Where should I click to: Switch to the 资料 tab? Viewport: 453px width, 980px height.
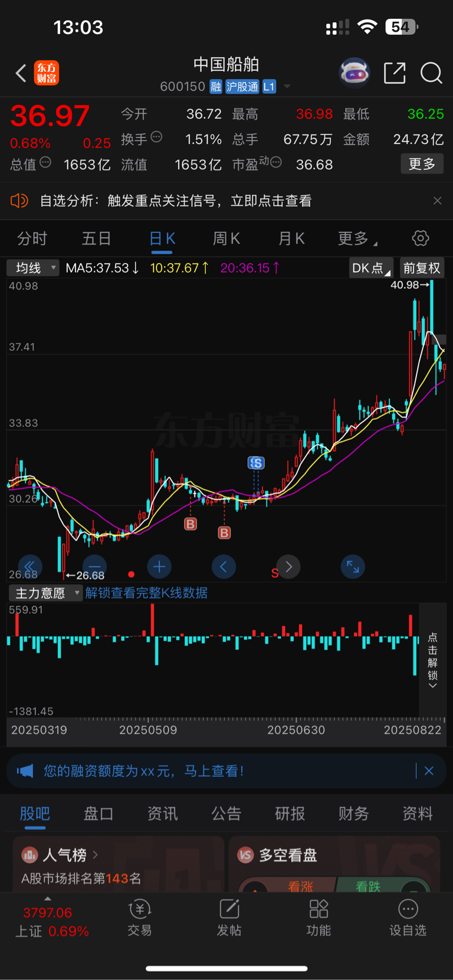click(418, 814)
